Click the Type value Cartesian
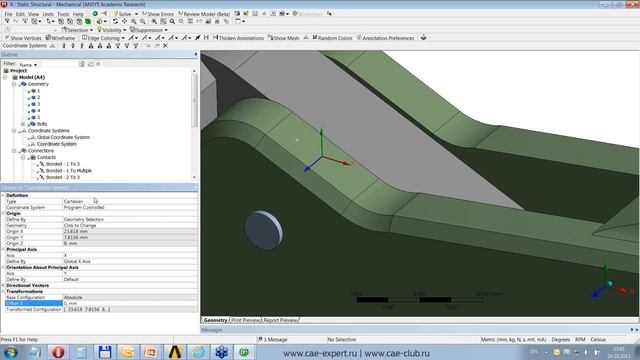This screenshot has width=640, height=360. tap(129, 201)
